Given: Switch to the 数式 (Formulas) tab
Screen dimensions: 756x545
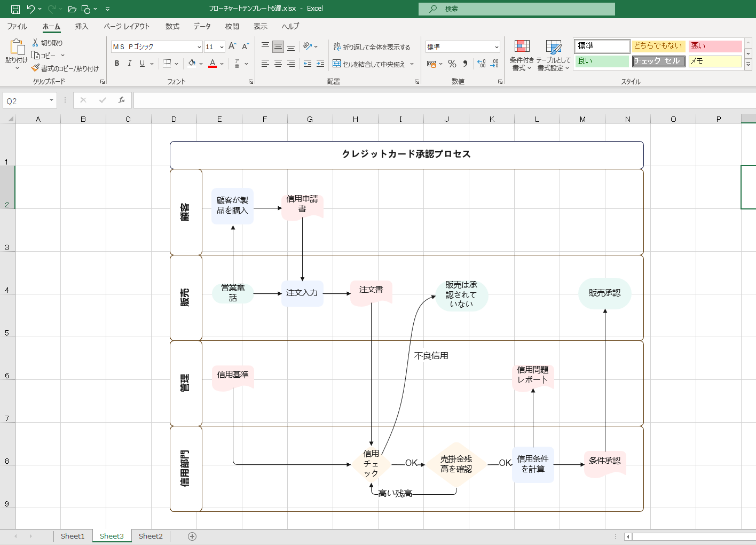Looking at the screenshot, I should click(172, 26).
